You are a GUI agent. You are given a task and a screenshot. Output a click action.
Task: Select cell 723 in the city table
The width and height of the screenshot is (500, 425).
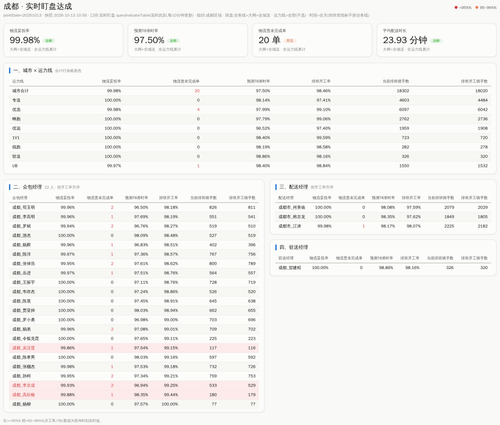pos(405,137)
